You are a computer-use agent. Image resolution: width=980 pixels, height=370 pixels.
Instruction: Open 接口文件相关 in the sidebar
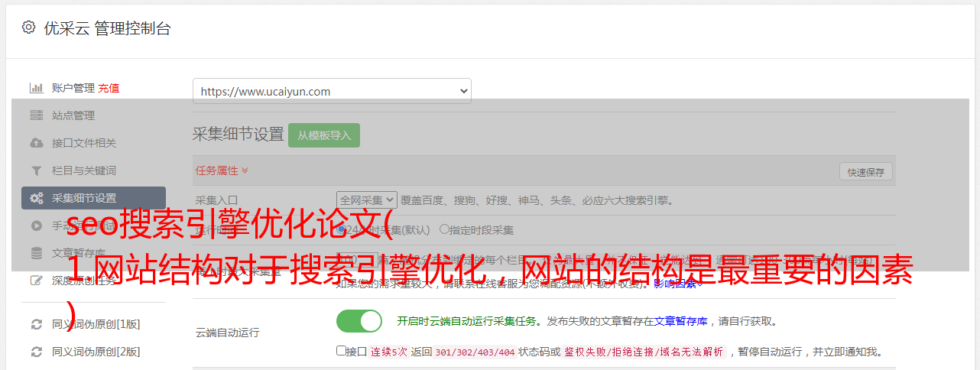click(84, 143)
